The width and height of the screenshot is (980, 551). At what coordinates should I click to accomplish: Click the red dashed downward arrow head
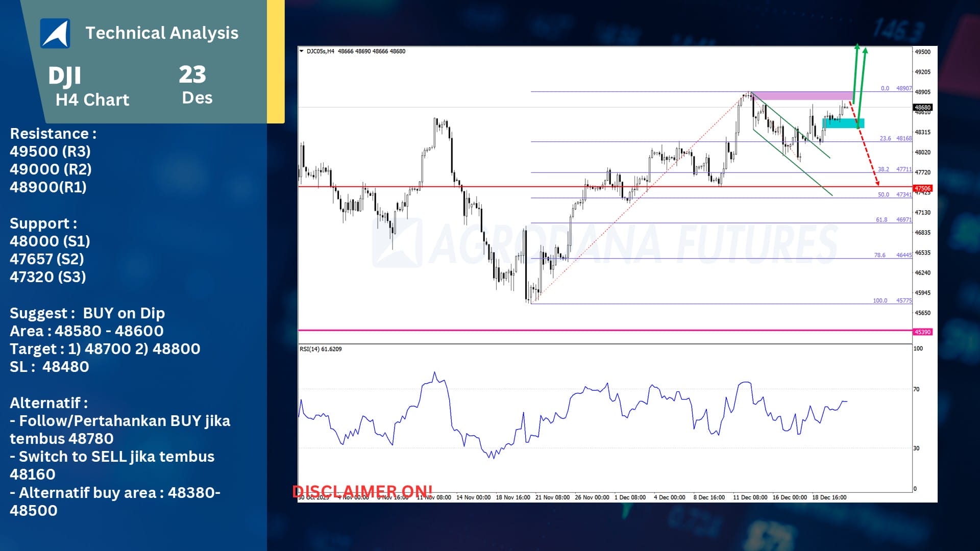click(877, 183)
